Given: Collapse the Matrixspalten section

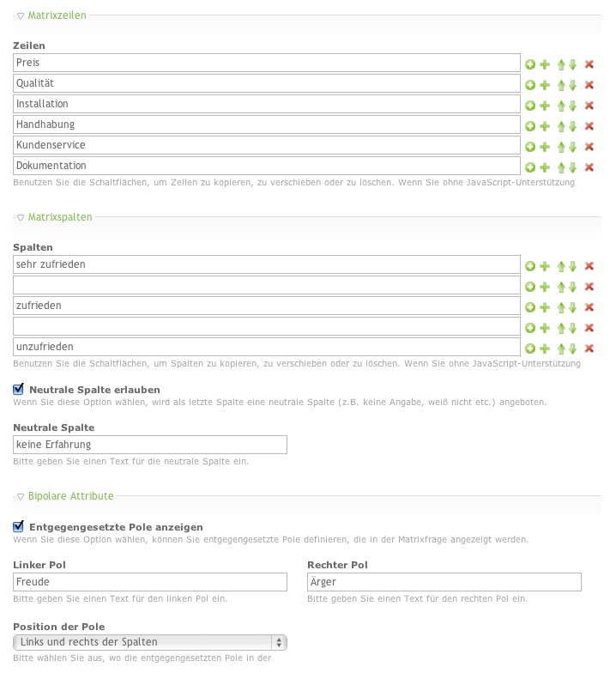Looking at the screenshot, I should (21, 217).
